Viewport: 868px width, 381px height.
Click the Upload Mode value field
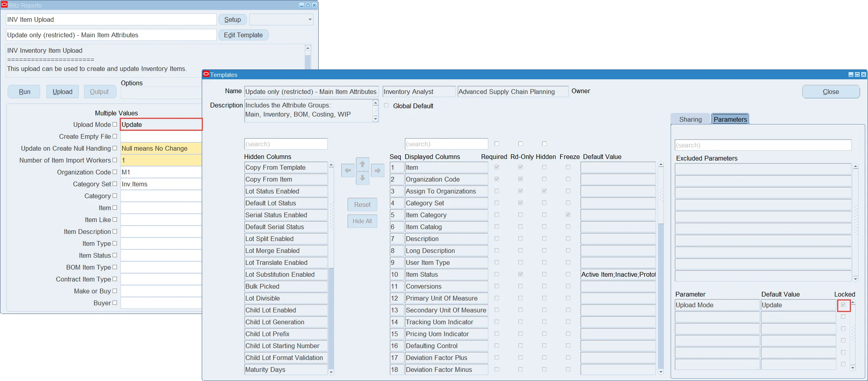161,124
